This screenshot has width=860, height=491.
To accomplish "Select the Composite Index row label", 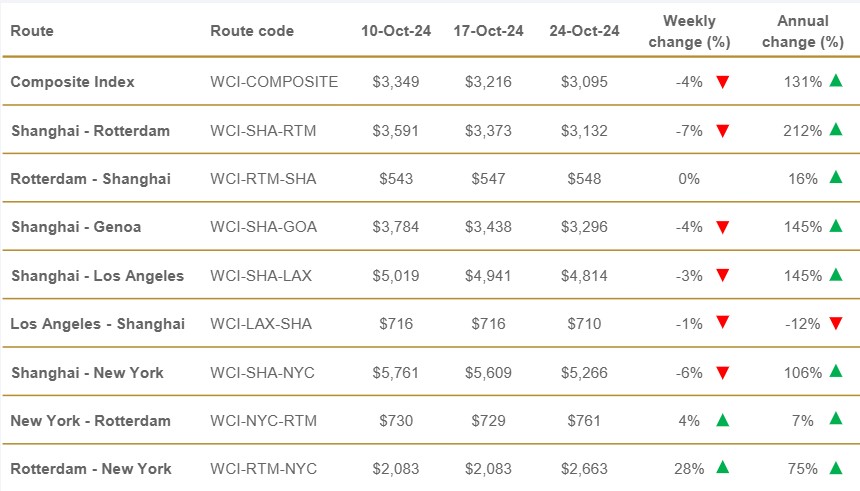I will pos(72,82).
